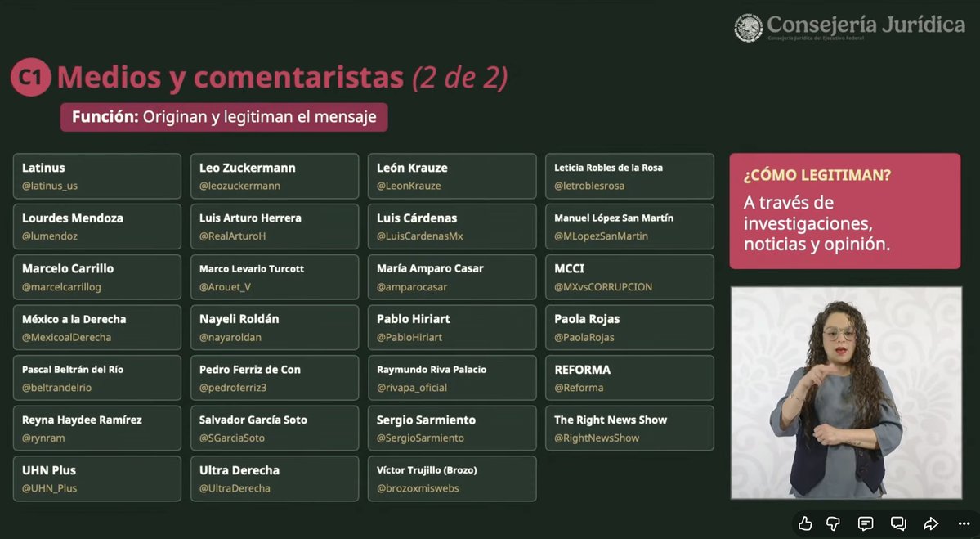
Task: Select the Pablo Hiriart card
Action: 452,328
